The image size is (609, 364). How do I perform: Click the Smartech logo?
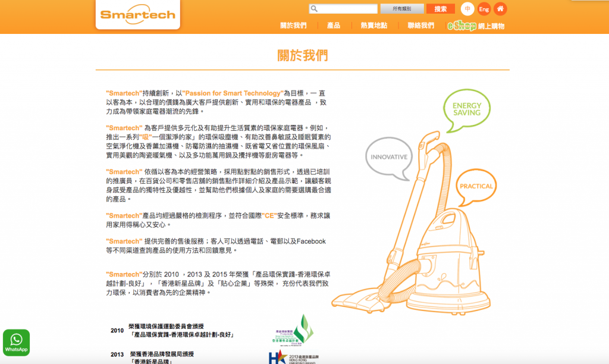(x=137, y=14)
